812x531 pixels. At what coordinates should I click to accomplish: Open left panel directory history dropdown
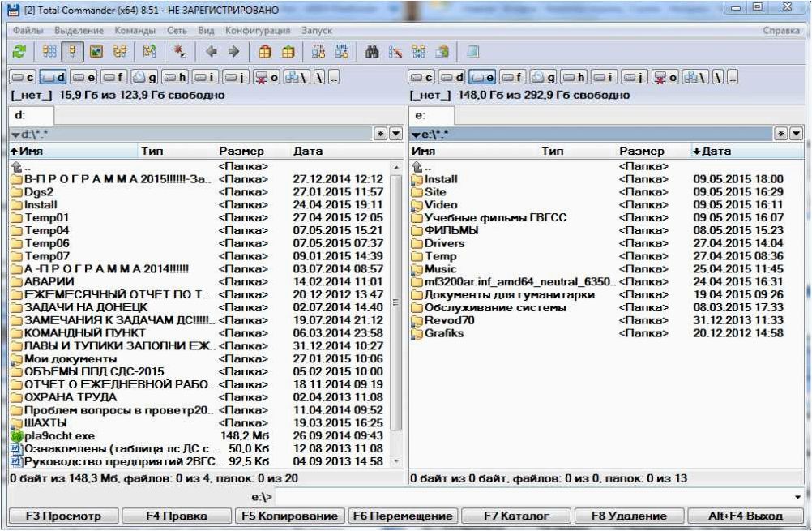[x=395, y=135]
